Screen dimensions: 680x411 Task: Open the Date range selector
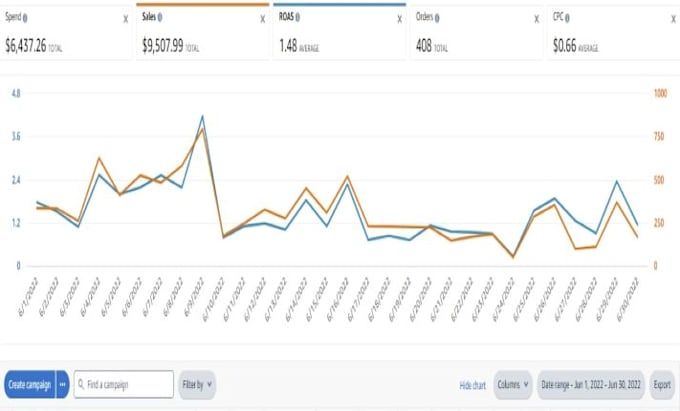point(591,385)
